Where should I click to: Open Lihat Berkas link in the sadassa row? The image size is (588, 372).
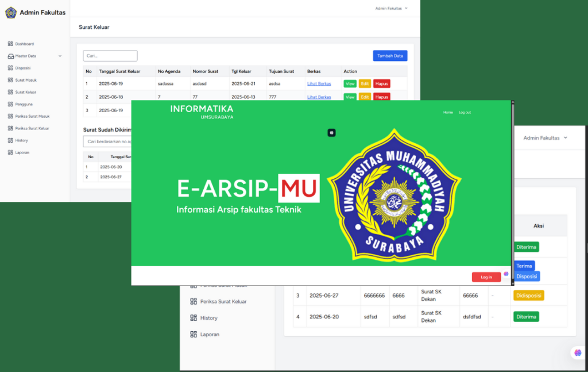coord(319,84)
